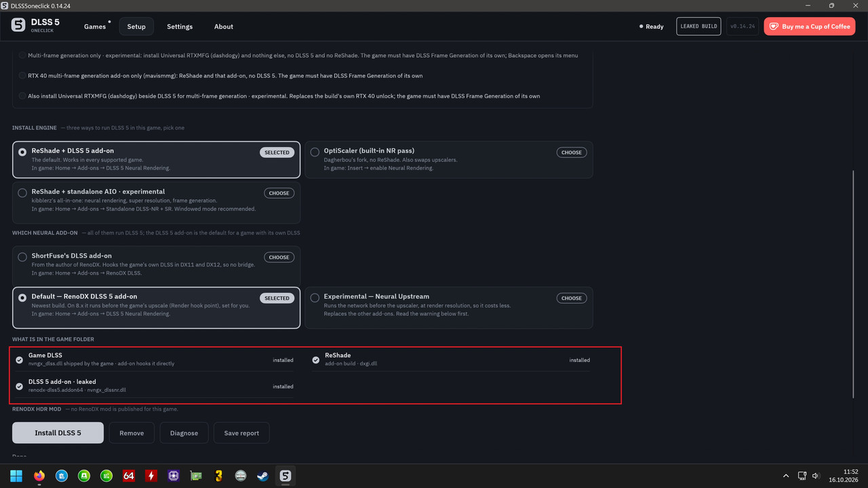Open the taskbar clock showing 11:52
The image size is (868, 488).
(842, 475)
